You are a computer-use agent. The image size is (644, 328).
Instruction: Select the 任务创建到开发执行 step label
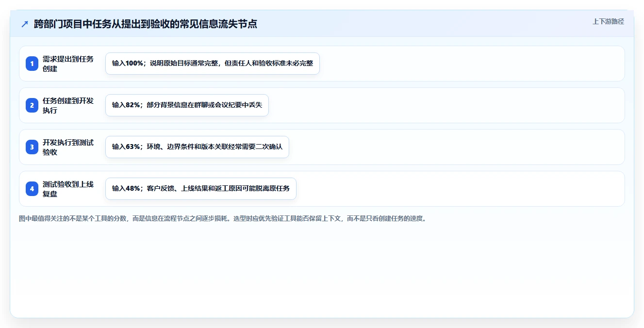coord(68,105)
